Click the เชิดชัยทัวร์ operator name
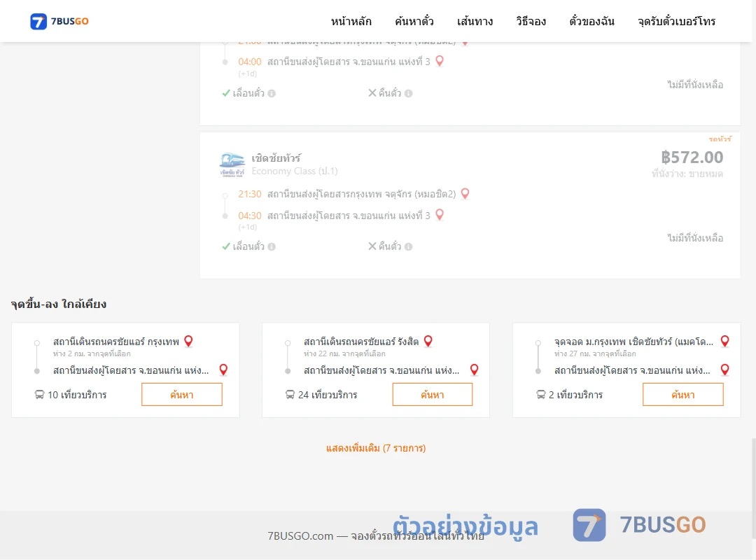Viewport: 756px width, 560px height. click(x=276, y=158)
